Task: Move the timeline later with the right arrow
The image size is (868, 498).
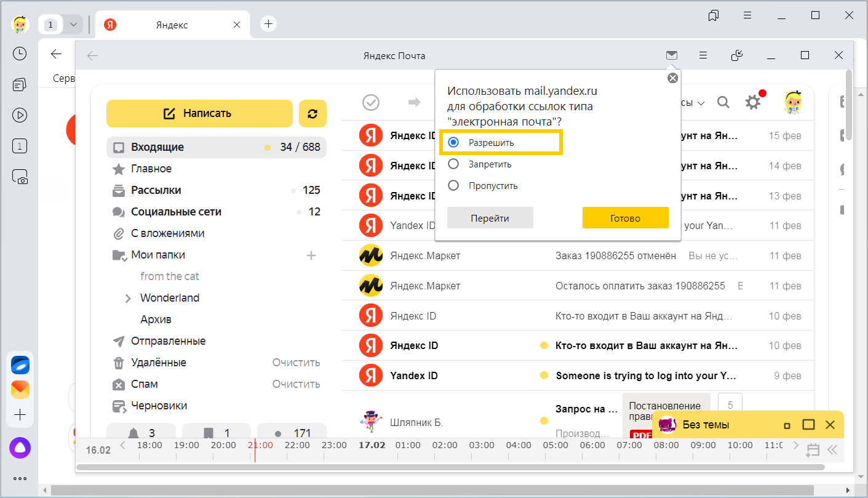Action: (x=797, y=445)
